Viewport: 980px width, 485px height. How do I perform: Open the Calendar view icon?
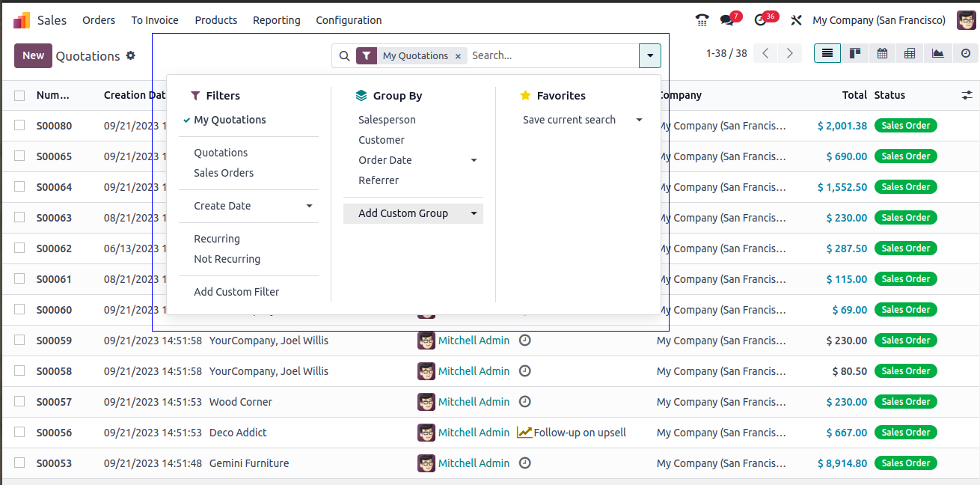coord(883,53)
